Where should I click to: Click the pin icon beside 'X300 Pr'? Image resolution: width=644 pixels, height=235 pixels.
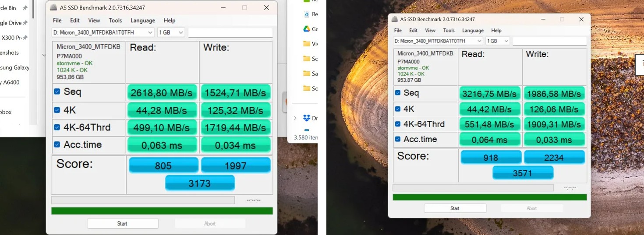pyautogui.click(x=25, y=38)
